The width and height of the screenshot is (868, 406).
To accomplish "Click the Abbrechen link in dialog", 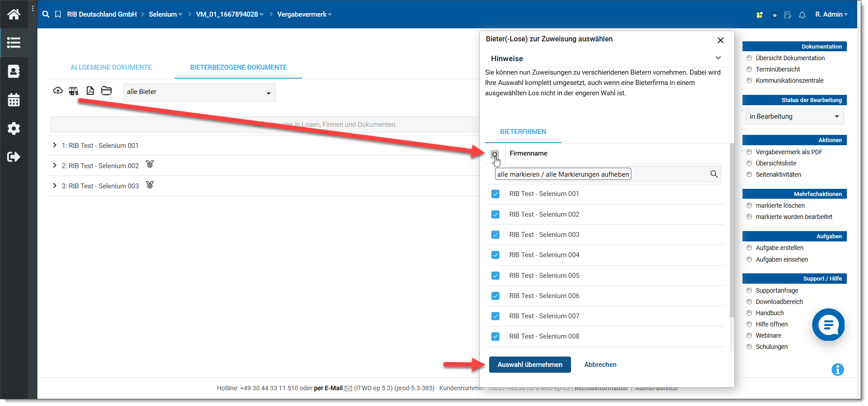I will click(x=600, y=365).
